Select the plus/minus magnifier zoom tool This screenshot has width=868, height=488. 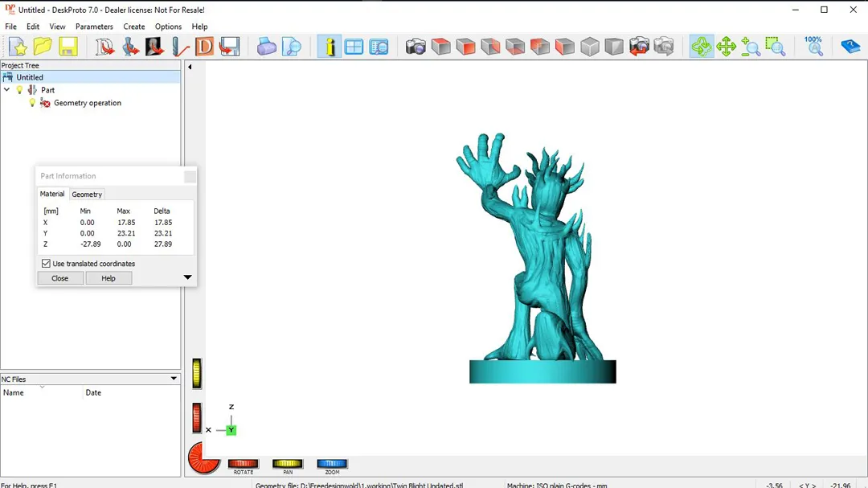point(751,47)
